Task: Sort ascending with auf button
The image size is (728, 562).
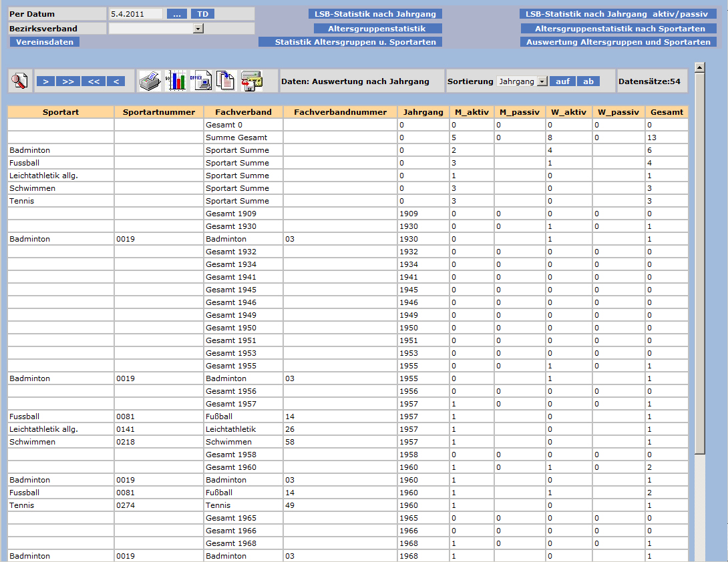Action: tap(563, 81)
